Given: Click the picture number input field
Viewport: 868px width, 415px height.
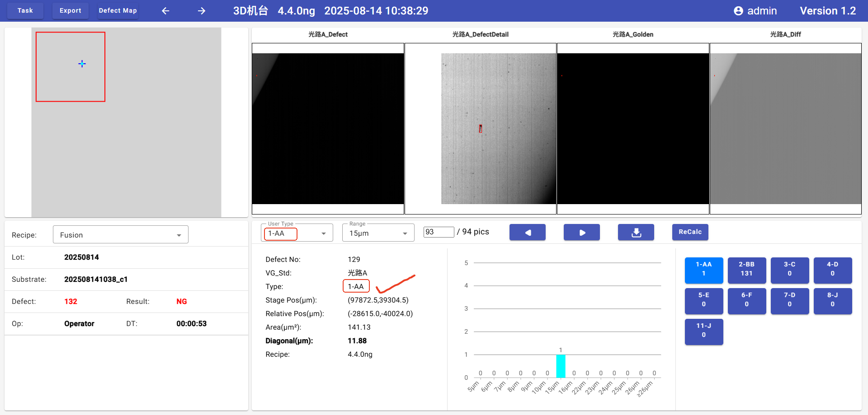Looking at the screenshot, I should click(x=438, y=232).
